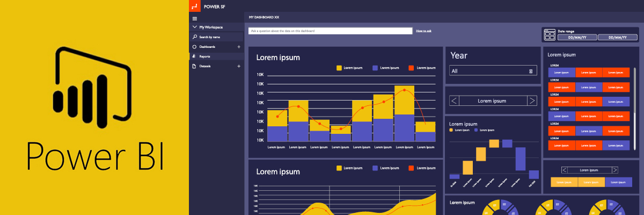The image size is (644, 215).
Task: Click the POWER SF header text
Action: 214,6
